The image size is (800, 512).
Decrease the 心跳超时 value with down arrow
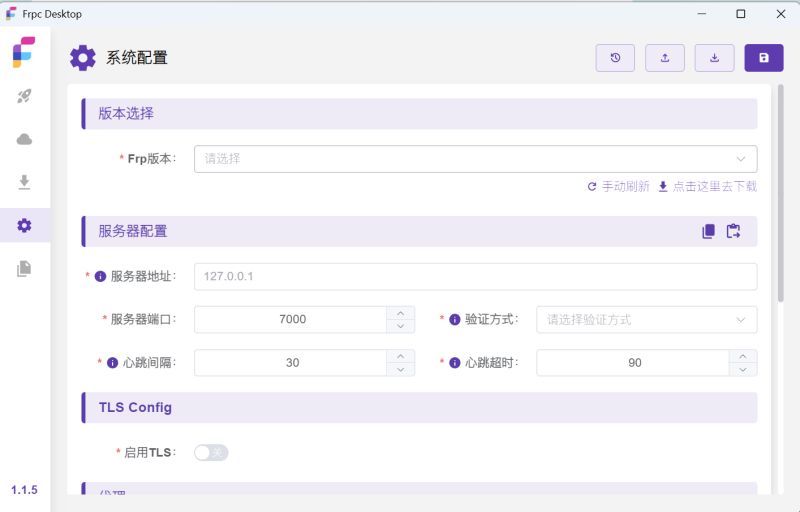point(742,369)
